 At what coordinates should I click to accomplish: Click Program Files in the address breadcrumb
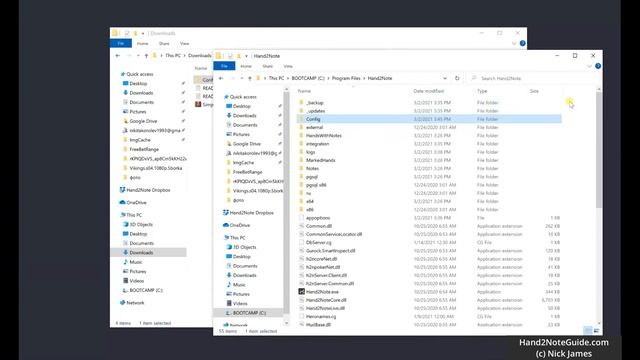click(x=346, y=78)
